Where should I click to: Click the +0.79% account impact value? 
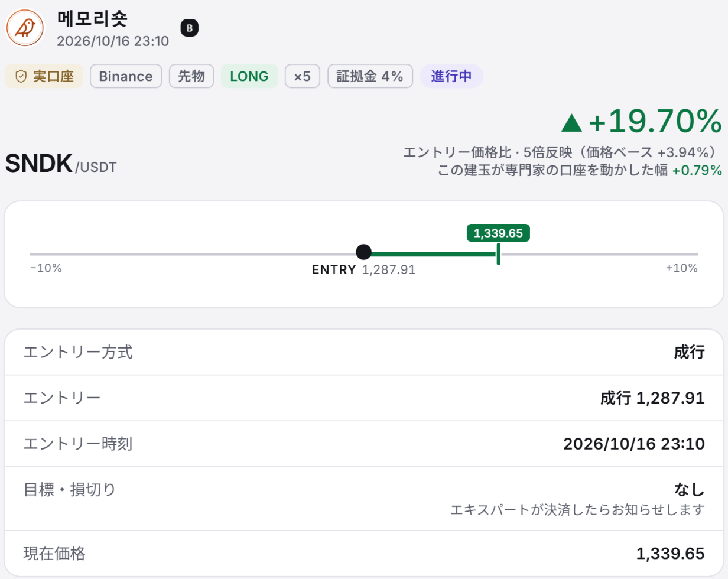click(697, 171)
